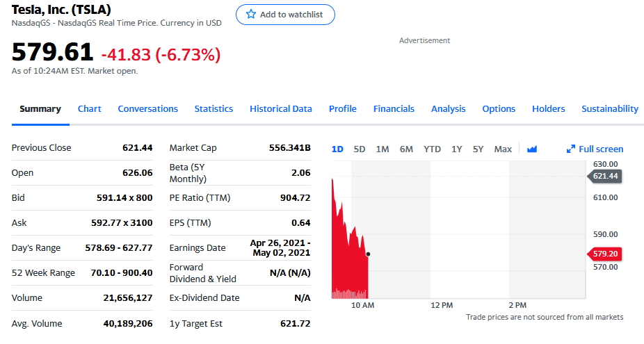The height and width of the screenshot is (344, 644).
Task: Go to the Conversations tab
Action: pos(147,109)
